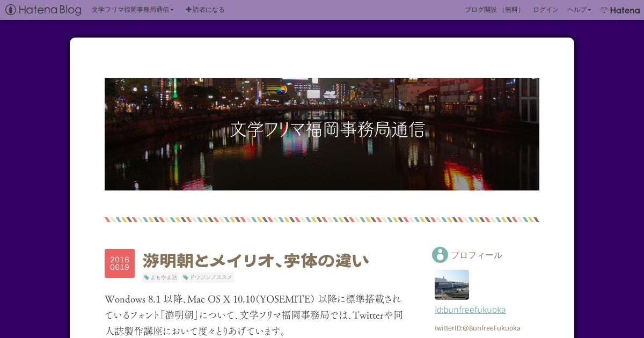Click the 読者になる subscribe button
The height and width of the screenshot is (338, 644).
click(x=205, y=10)
